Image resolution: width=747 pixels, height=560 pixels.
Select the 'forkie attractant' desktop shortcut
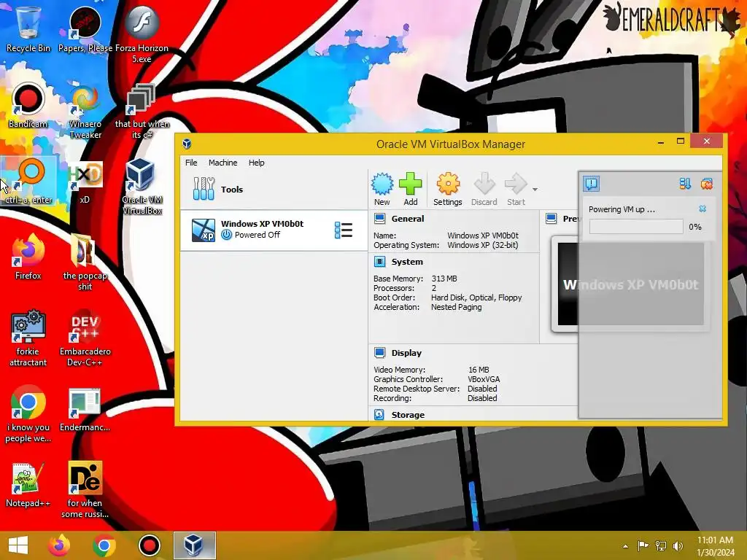tap(28, 338)
